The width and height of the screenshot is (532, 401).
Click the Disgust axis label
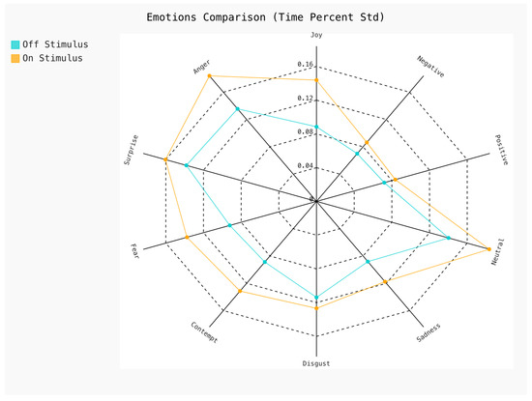click(x=316, y=363)
